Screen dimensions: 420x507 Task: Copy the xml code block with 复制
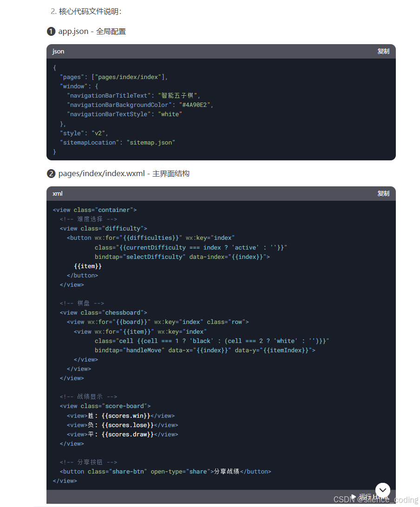pos(383,194)
